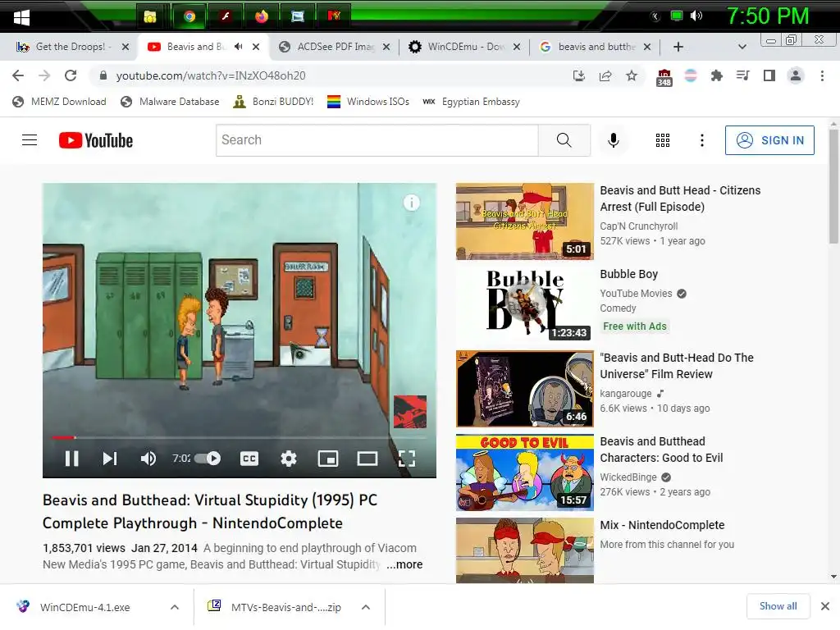Close the downloads bar

[x=825, y=606]
